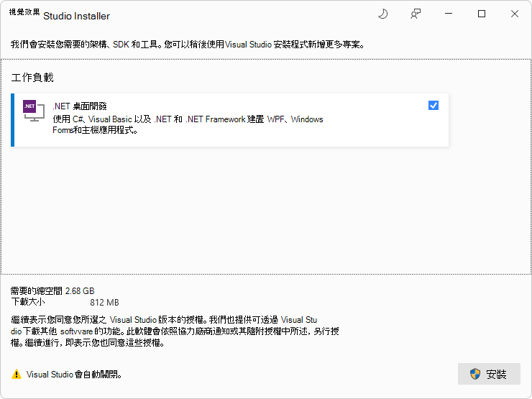Toggle dark theme moon icon
Image resolution: width=532 pixels, height=399 pixels.
point(382,14)
